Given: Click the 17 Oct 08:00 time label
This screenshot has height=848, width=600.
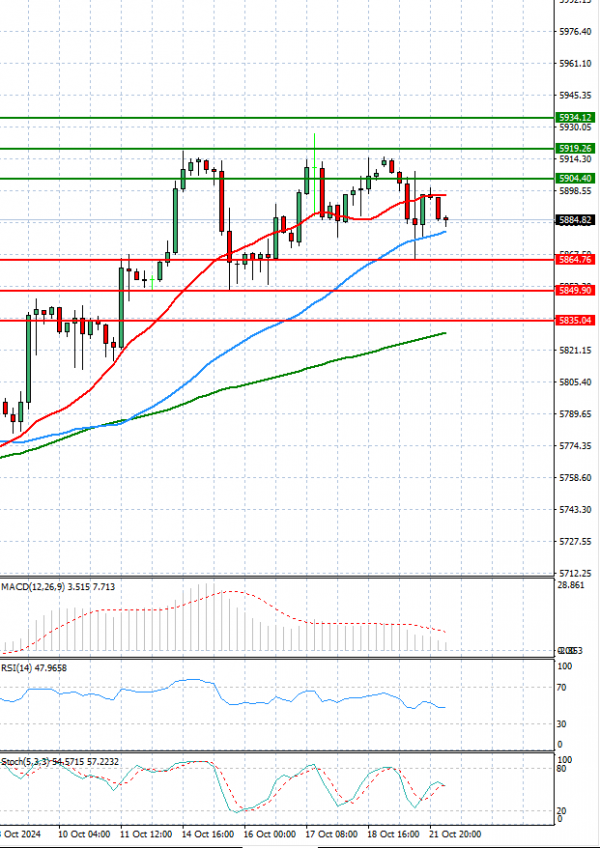Looking at the screenshot, I should 331,834.
